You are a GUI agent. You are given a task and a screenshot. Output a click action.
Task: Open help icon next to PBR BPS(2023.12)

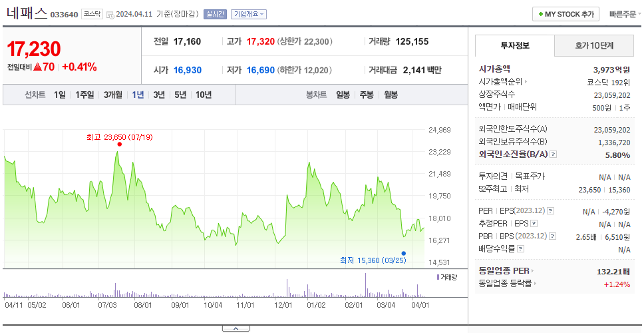[553, 236]
